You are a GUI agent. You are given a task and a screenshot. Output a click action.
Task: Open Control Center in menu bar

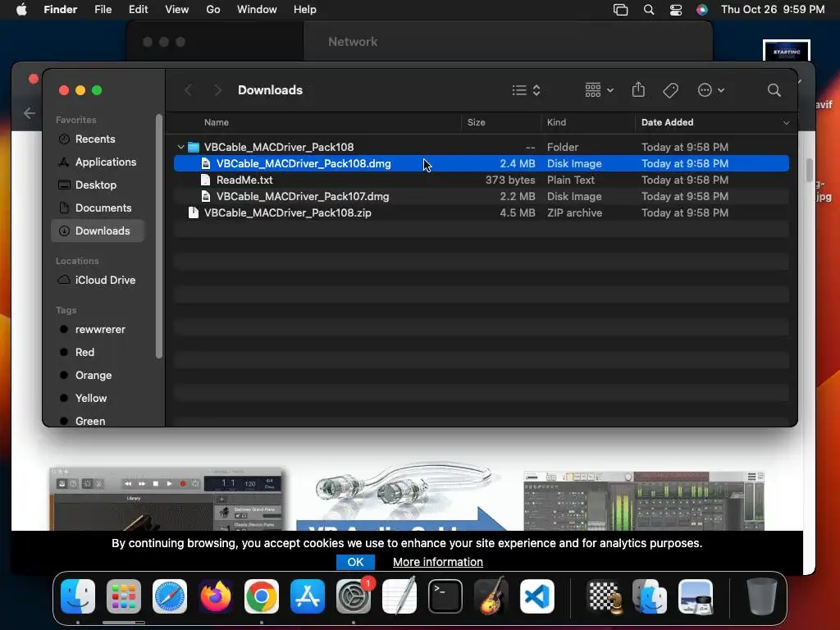tap(676, 10)
